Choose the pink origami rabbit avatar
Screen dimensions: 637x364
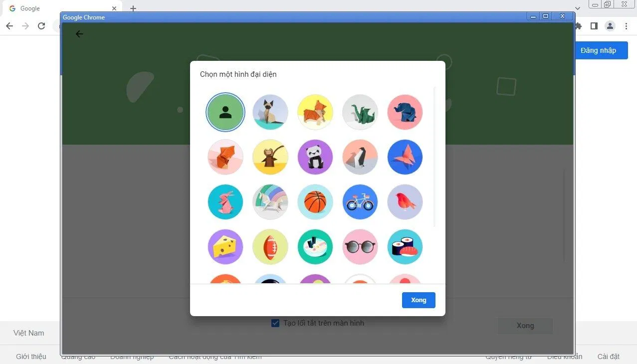point(225,202)
